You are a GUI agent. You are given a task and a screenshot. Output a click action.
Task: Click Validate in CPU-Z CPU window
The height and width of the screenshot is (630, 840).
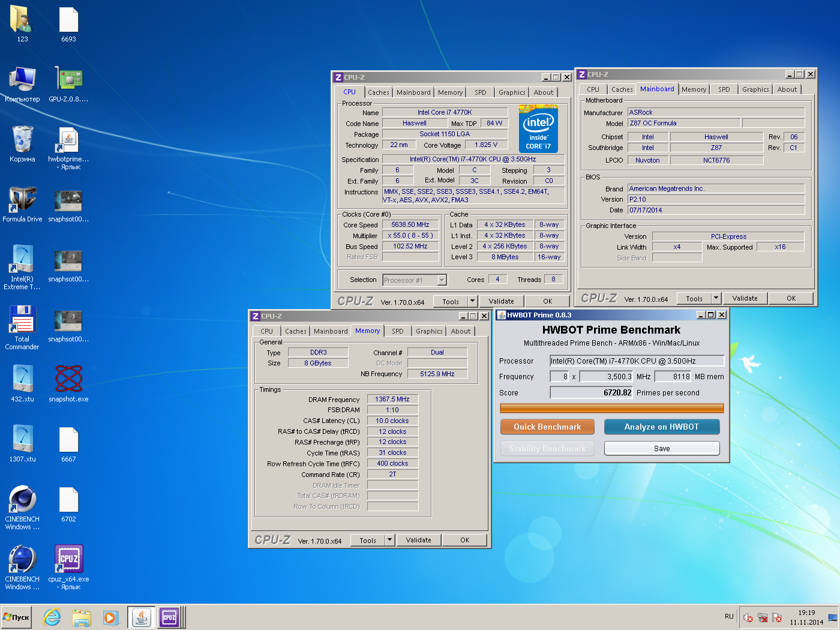[x=502, y=301]
